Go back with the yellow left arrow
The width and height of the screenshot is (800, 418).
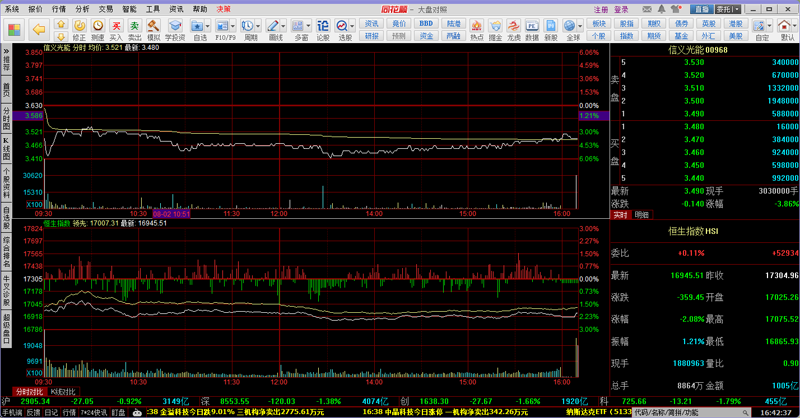39,29
